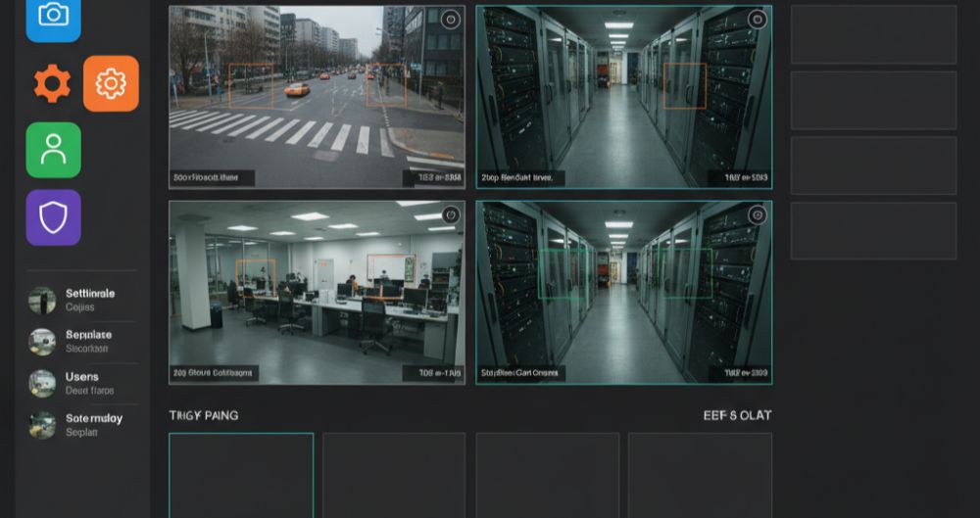Click the plain orange gear icon

53,83
